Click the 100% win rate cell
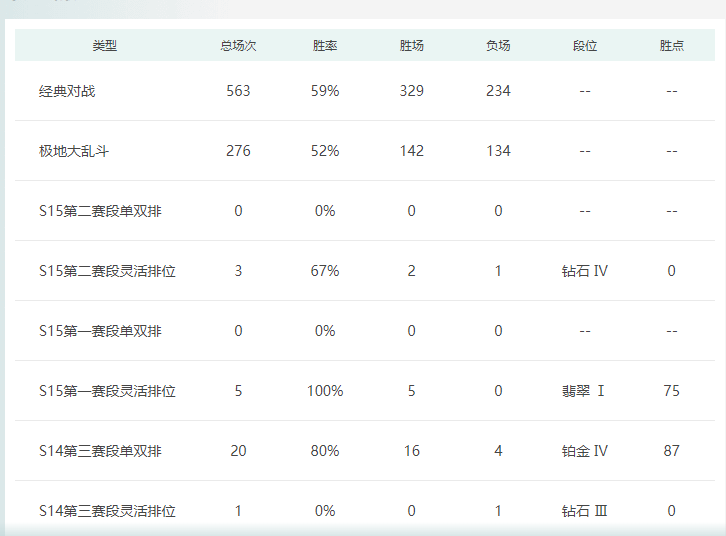Screen dimensions: 726x536 [x=325, y=391]
